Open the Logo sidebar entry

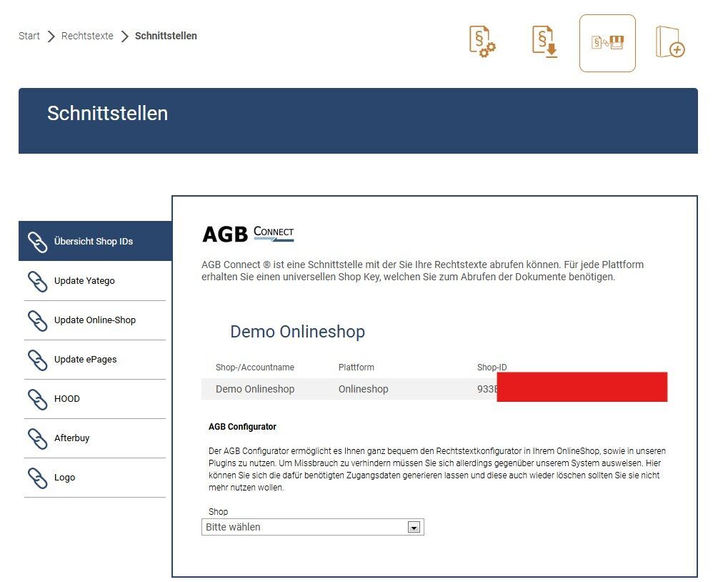coord(95,478)
